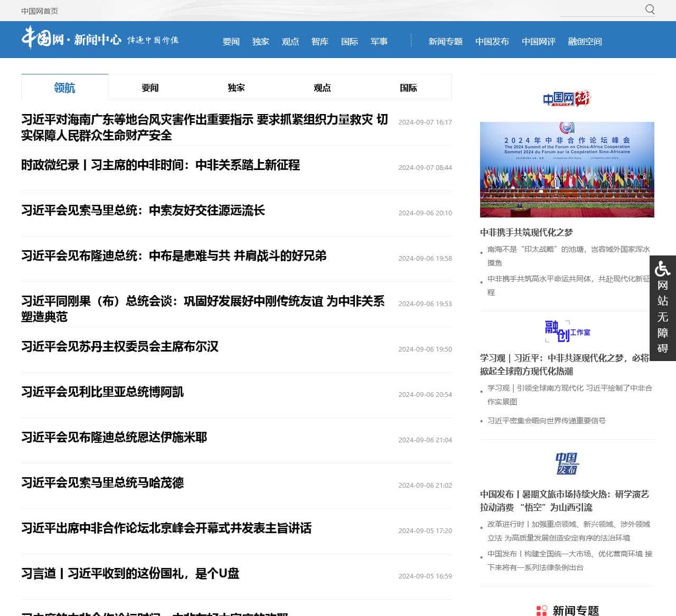The height and width of the screenshot is (616, 676).
Task: Open 中国发布 in the navigation bar
Action: [492, 41]
